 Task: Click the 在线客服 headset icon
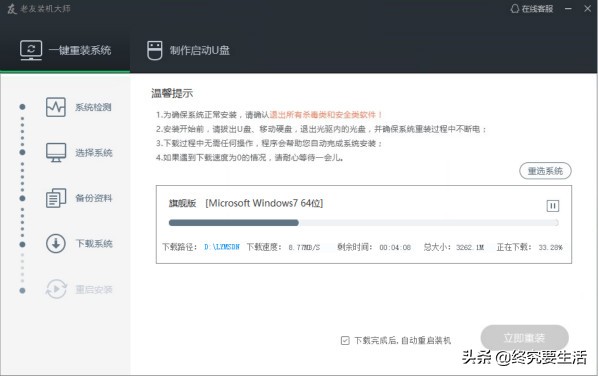[x=515, y=8]
